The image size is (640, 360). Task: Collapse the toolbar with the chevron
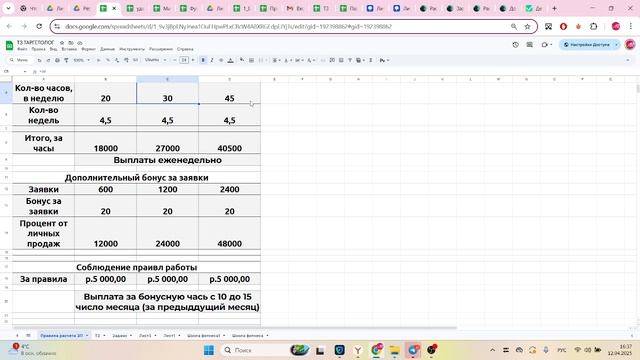pos(627,60)
